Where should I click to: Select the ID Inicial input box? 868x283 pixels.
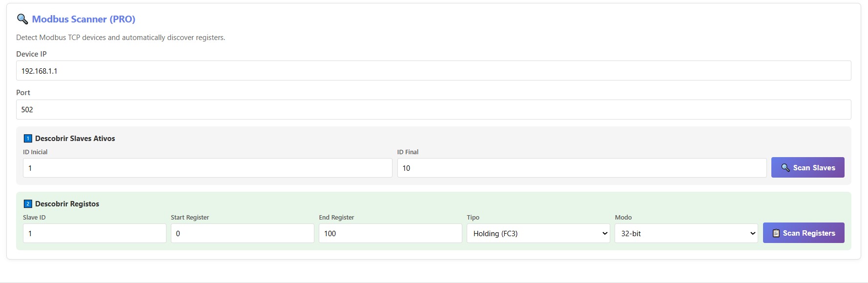[x=207, y=168]
